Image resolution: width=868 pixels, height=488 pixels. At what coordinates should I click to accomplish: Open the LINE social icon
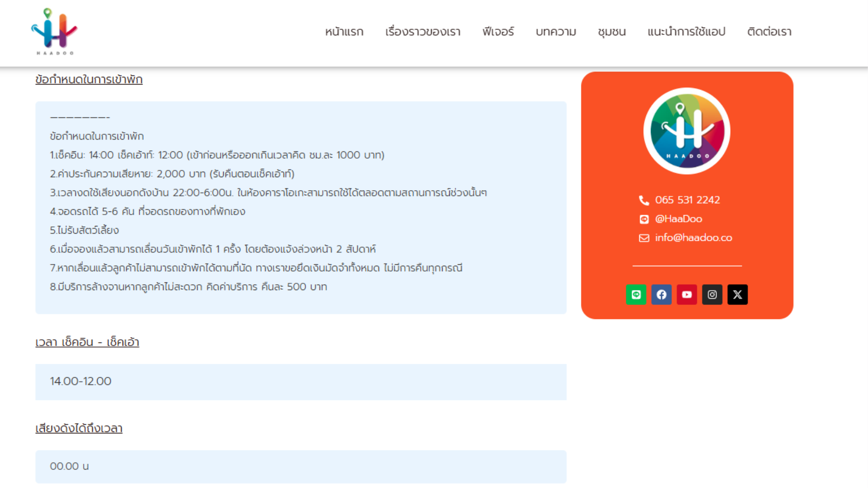(x=636, y=295)
